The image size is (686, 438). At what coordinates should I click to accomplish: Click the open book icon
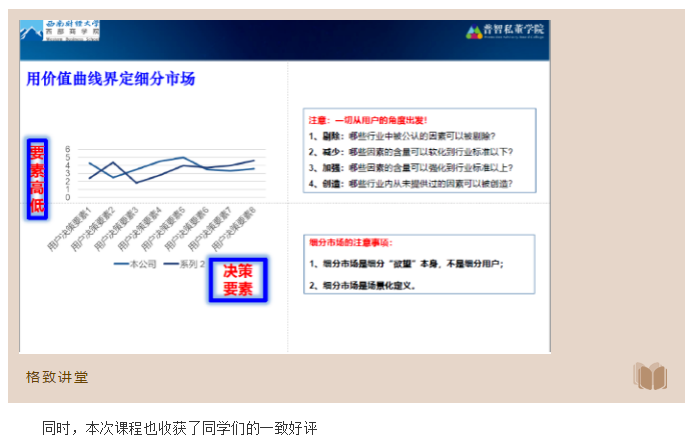[x=650, y=376]
